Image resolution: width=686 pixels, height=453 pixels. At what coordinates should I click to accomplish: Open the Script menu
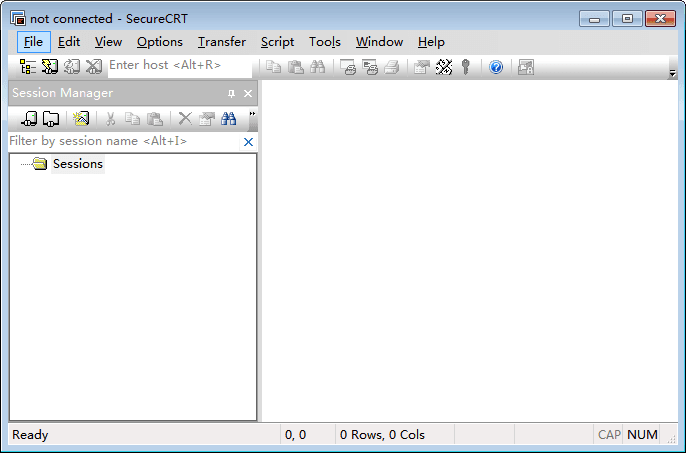[277, 42]
